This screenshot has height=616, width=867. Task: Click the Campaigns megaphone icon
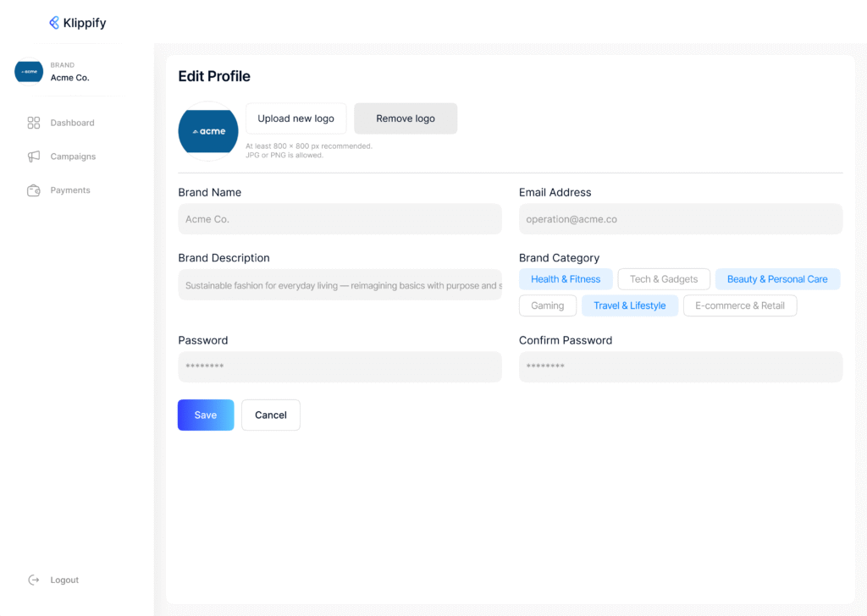pyautogui.click(x=34, y=157)
